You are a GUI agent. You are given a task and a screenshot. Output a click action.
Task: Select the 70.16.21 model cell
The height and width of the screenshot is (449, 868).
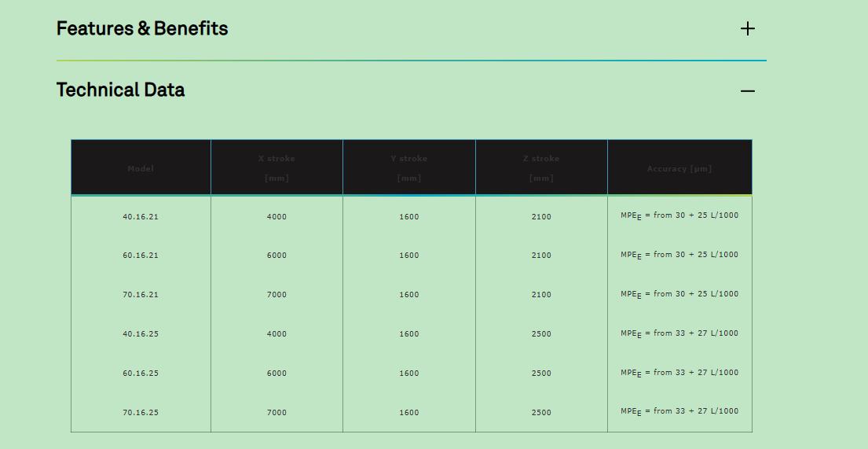(x=141, y=295)
